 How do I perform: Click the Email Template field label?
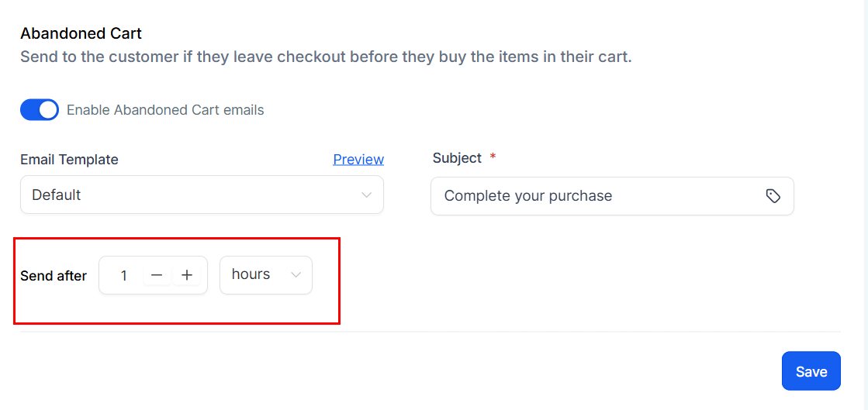[x=69, y=160]
